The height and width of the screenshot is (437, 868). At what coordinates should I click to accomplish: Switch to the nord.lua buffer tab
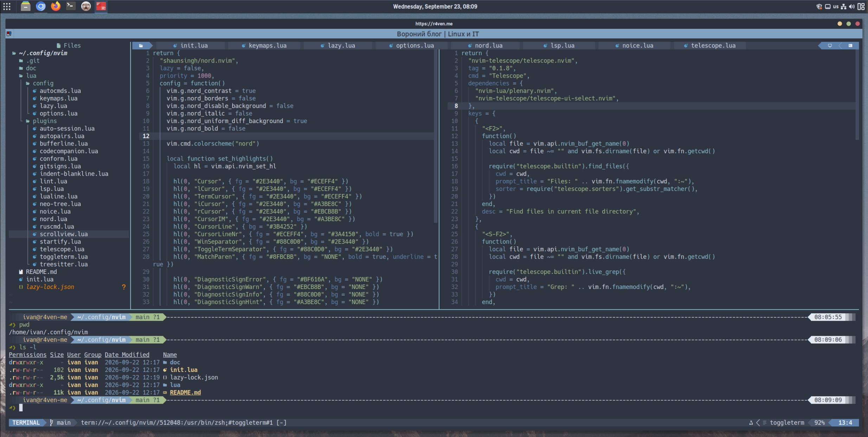[485, 45]
